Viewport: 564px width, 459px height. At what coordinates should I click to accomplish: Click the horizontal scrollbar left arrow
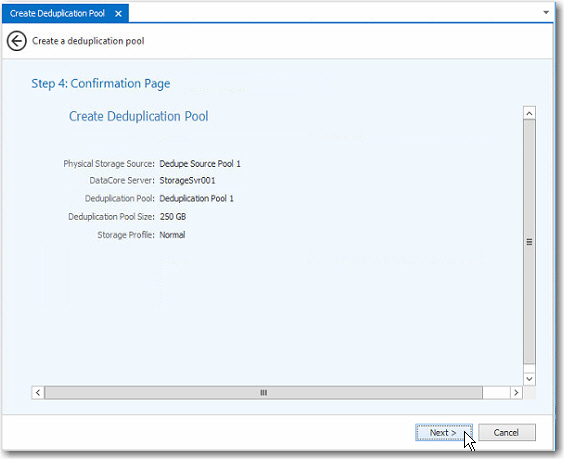(x=38, y=392)
